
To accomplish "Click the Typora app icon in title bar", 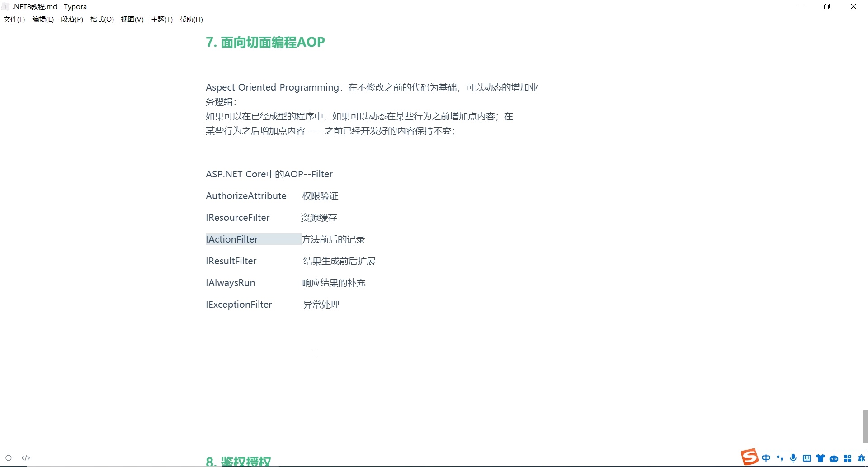I will (x=5, y=6).
